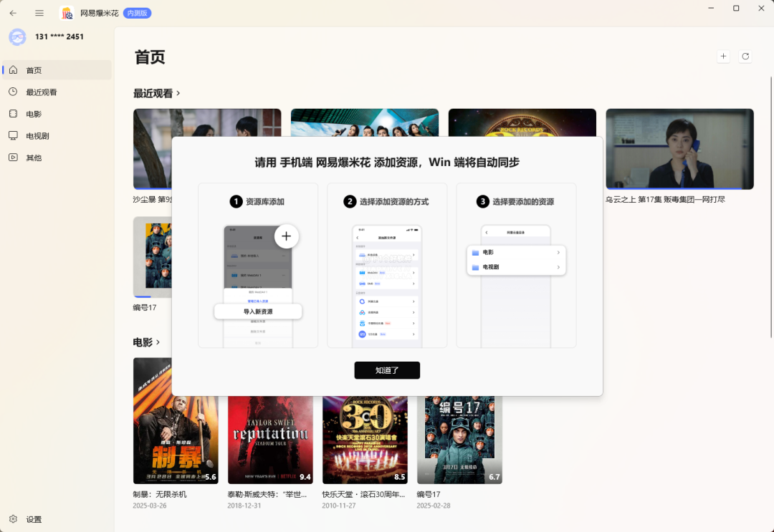Click the 泰勒·斯威夫特 movie title text
Viewport: 774px width, 532px height.
coord(267,494)
